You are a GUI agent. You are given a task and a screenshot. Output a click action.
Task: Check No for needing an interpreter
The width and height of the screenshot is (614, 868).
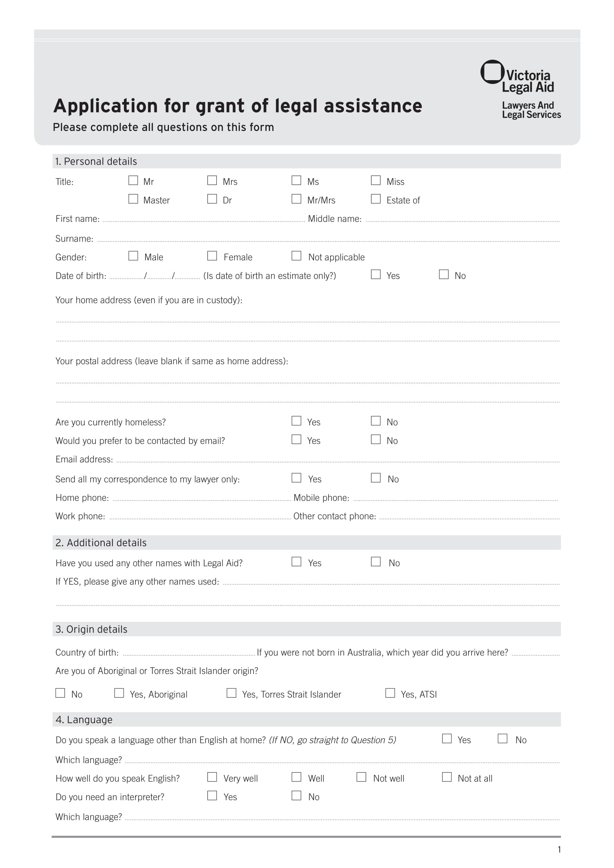[296, 795]
